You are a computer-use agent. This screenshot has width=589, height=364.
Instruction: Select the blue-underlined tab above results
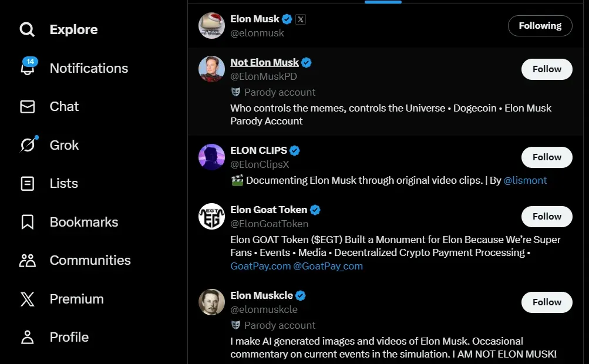[383, 2]
